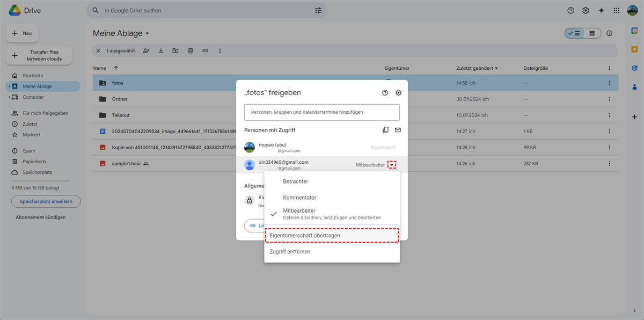
Task: Move selection to trash with bin icon
Action: (191, 50)
